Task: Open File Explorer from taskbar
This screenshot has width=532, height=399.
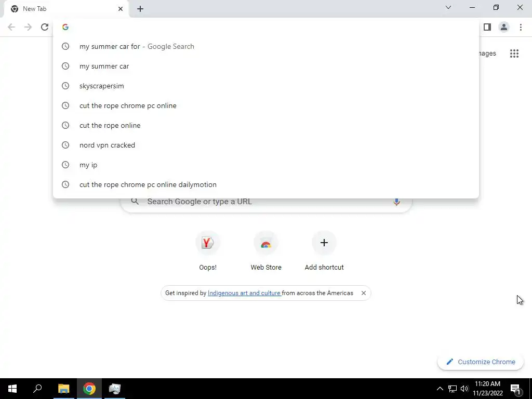Action: click(63, 389)
